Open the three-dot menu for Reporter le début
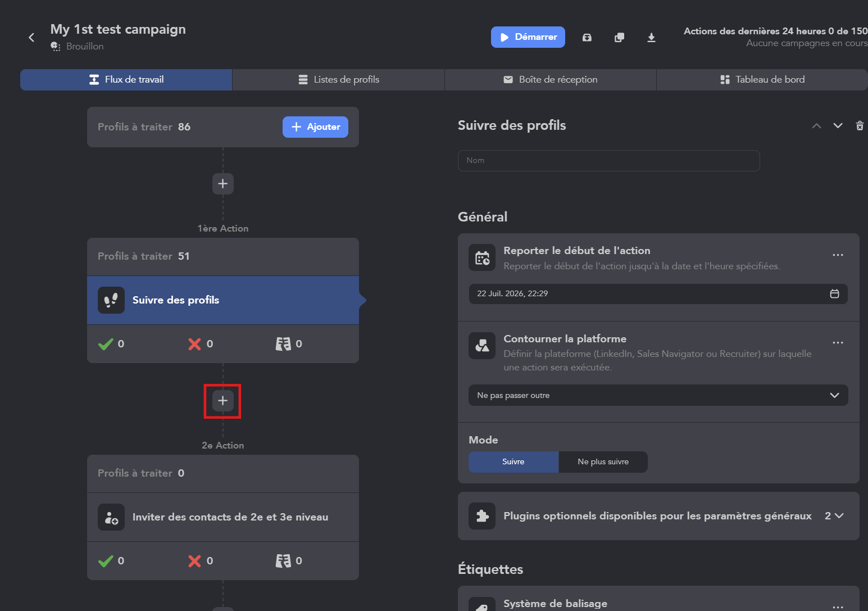The width and height of the screenshot is (868, 611). pyautogui.click(x=838, y=255)
